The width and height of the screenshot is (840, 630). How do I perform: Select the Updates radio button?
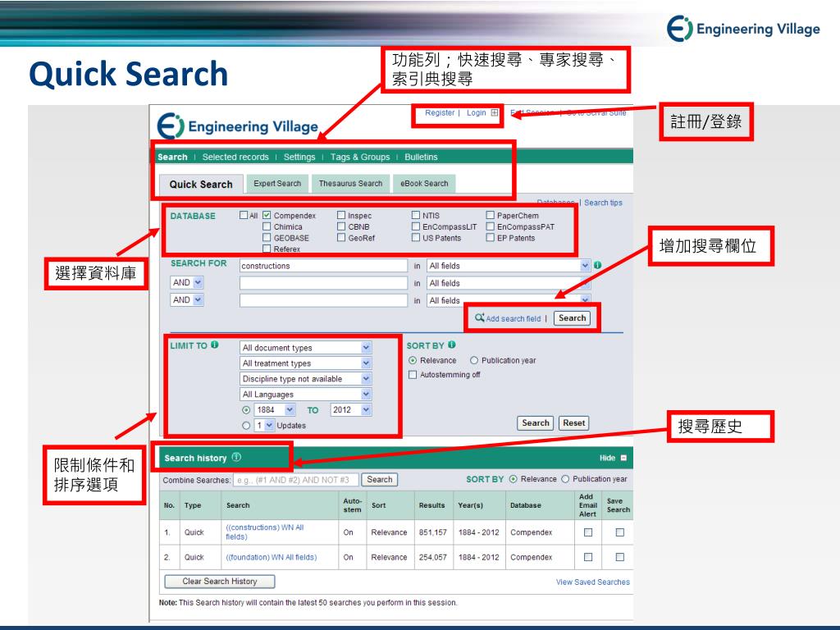pyautogui.click(x=246, y=426)
